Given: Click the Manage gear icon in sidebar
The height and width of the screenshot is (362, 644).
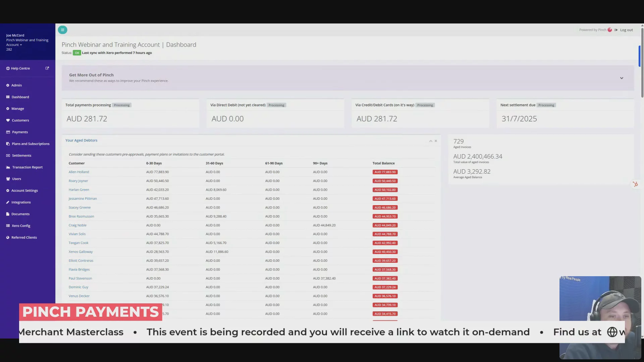Looking at the screenshot, I should click(8, 109).
